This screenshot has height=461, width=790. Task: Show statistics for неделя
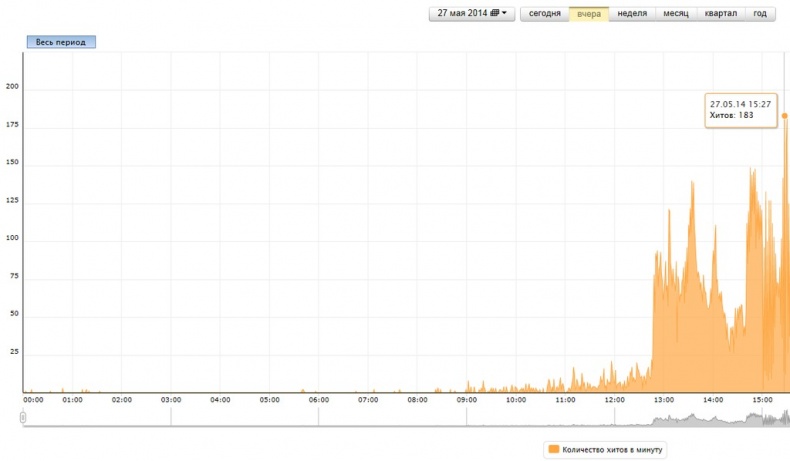(632, 14)
